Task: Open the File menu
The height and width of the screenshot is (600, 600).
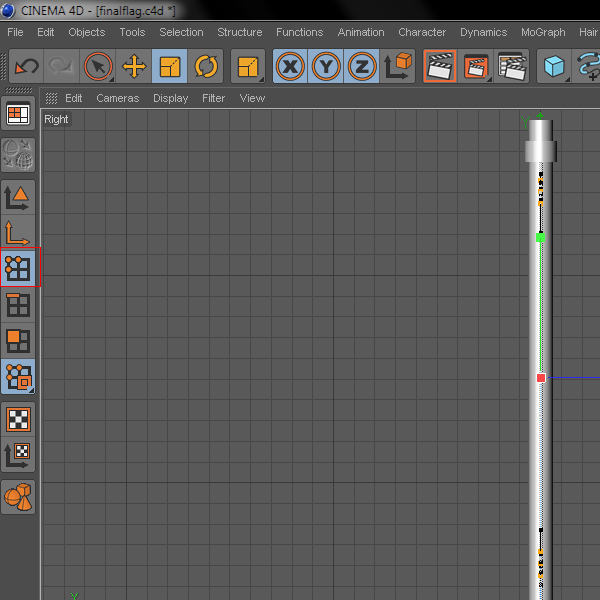Action: coord(15,32)
